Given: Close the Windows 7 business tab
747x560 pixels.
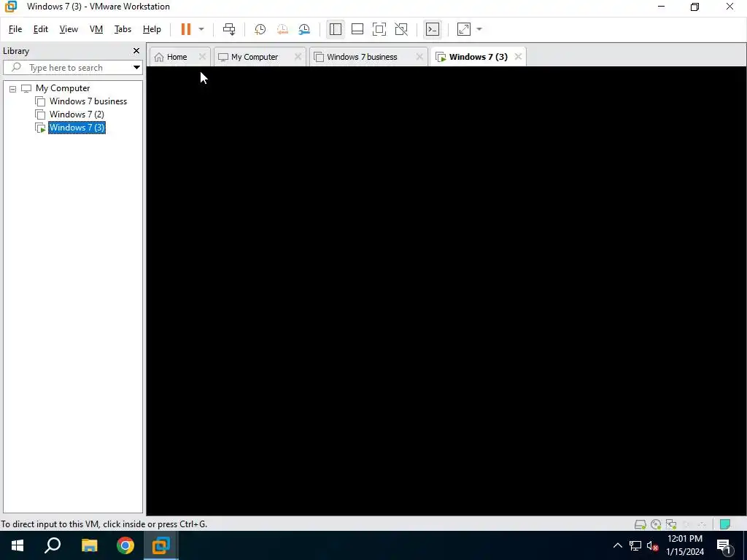Looking at the screenshot, I should (419, 57).
